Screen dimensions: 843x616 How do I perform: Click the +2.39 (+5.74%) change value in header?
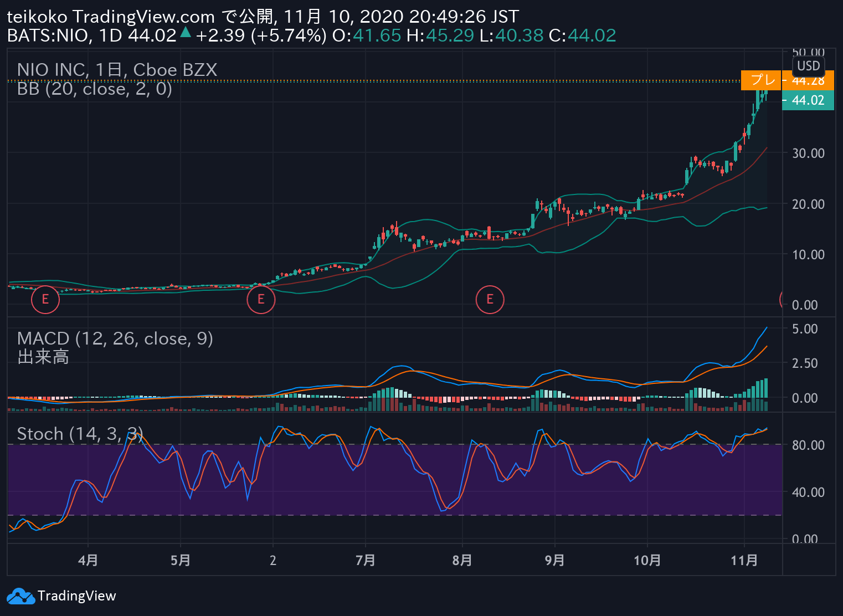click(261, 35)
